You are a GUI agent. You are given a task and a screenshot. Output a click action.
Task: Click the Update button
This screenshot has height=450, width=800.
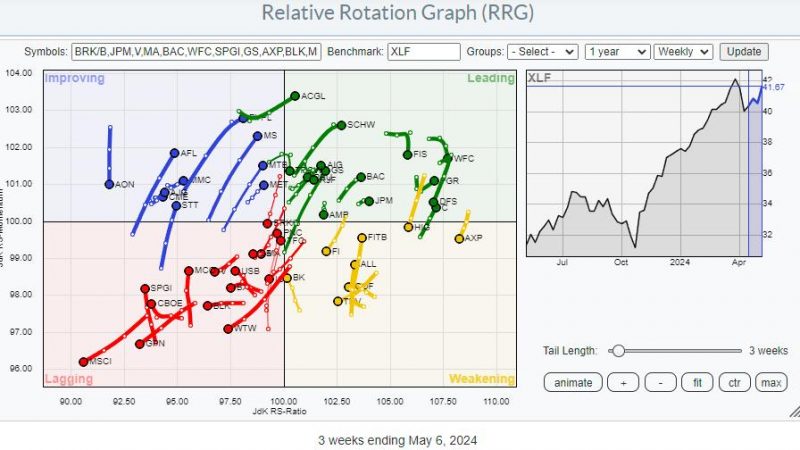point(744,52)
